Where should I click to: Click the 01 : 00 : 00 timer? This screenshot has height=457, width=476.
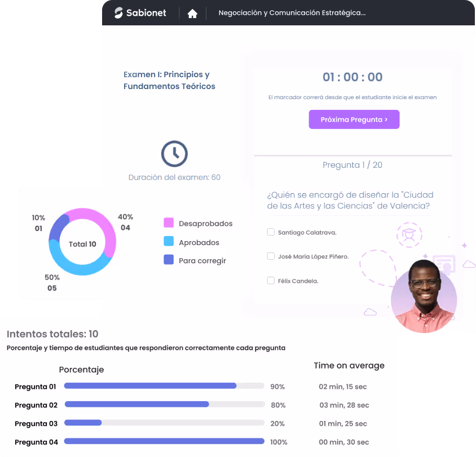point(352,77)
